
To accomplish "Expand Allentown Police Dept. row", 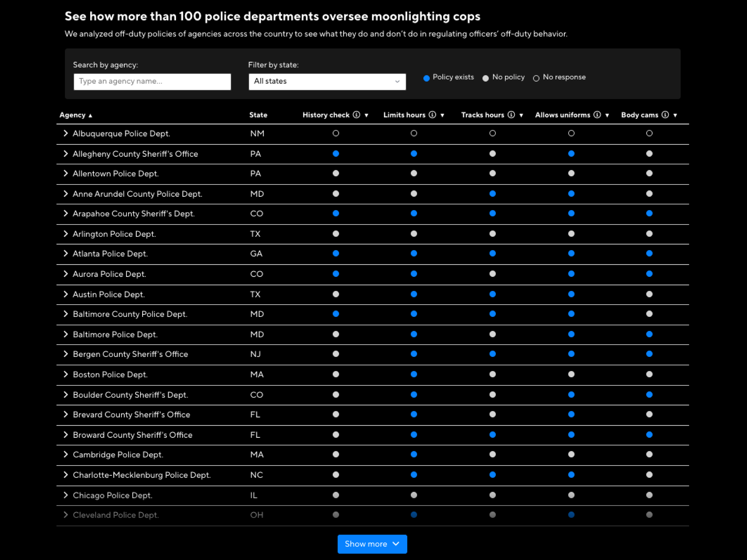I will tap(66, 174).
